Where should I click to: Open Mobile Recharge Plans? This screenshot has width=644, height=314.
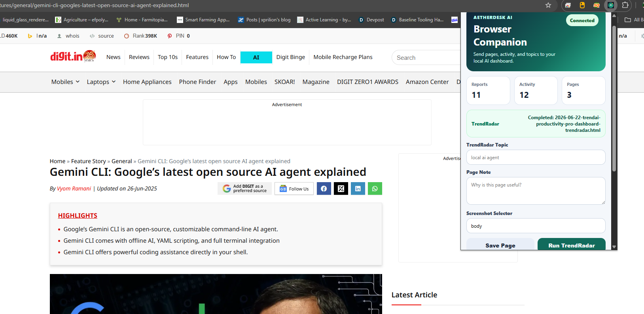pos(343,57)
